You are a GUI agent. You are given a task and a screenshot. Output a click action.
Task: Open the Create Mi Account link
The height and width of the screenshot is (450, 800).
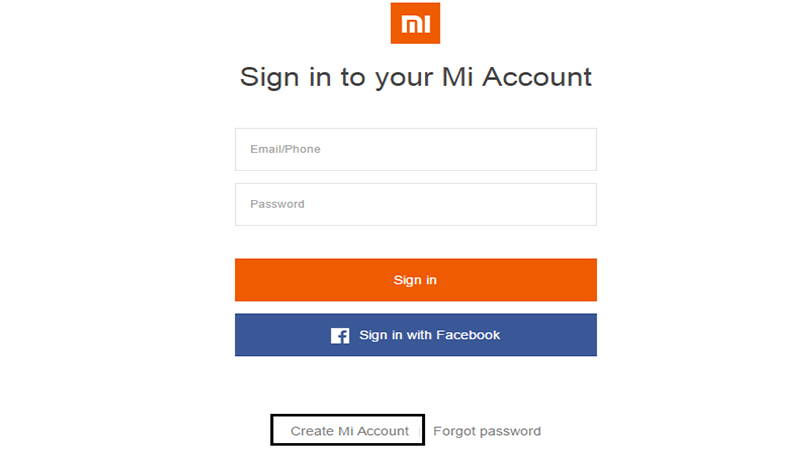[x=349, y=431]
